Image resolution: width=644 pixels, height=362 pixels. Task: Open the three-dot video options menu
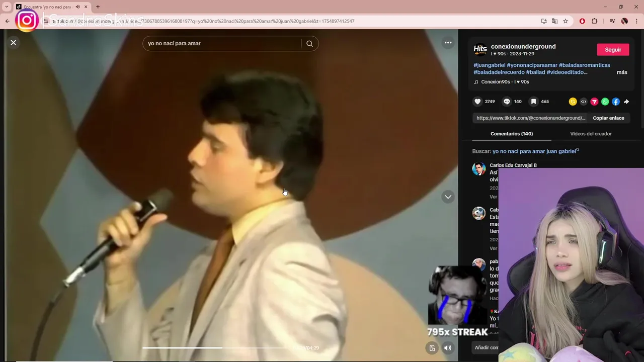(448, 43)
